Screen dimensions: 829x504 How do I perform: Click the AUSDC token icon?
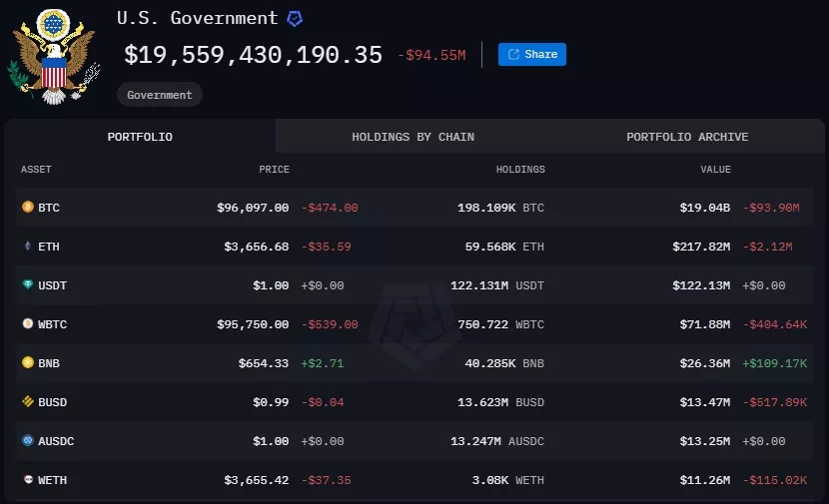coord(27,441)
